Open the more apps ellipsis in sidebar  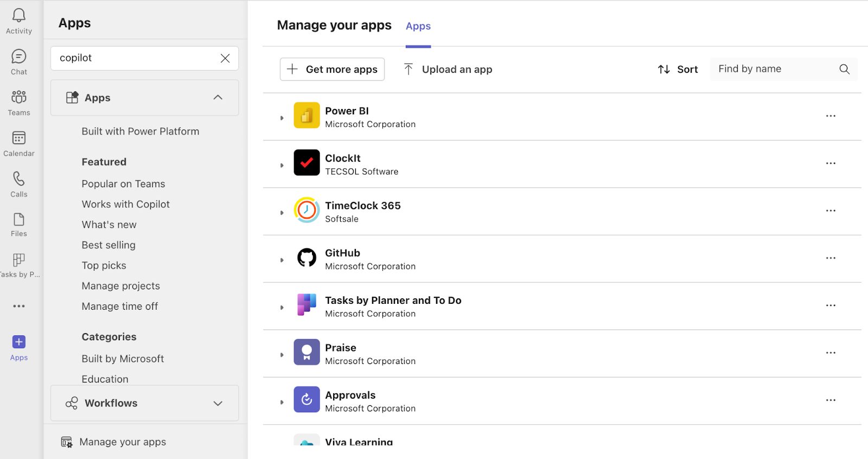coord(19,306)
